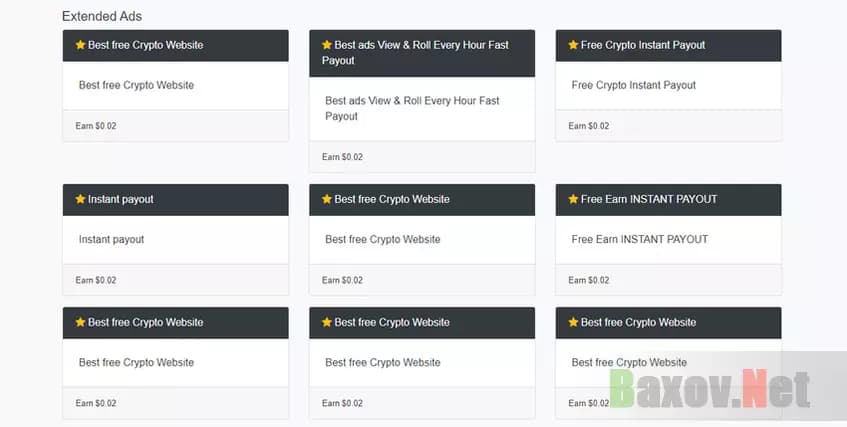Select the 'Free Earn INSTANT PAYOUT' header title
The height and width of the screenshot is (427, 847).
(649, 199)
